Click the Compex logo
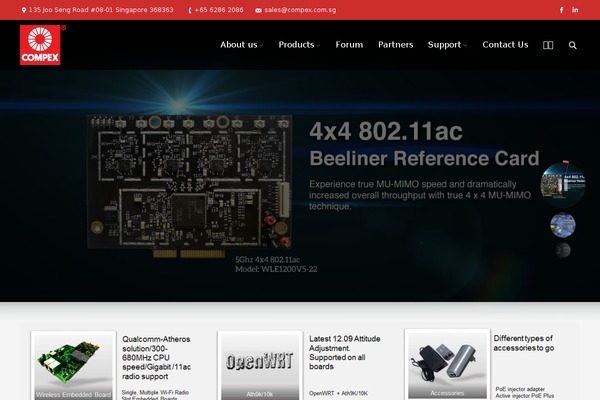 pos(40,45)
